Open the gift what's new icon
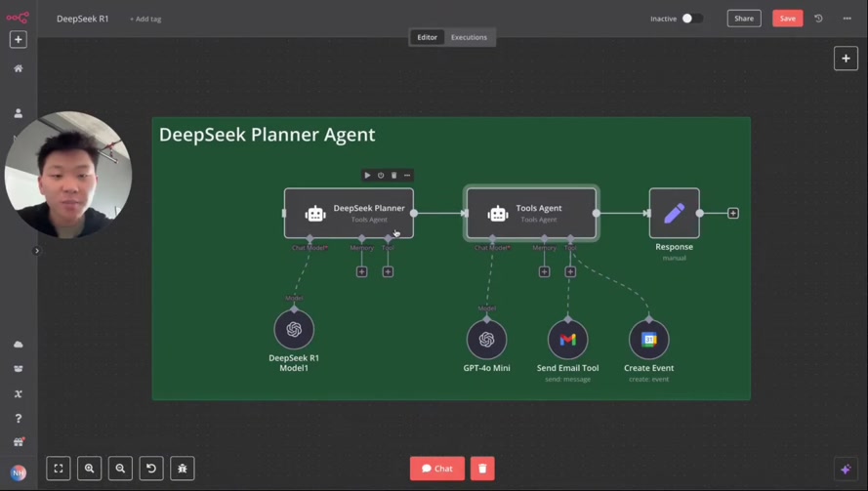The height and width of the screenshot is (491, 868). click(x=19, y=442)
